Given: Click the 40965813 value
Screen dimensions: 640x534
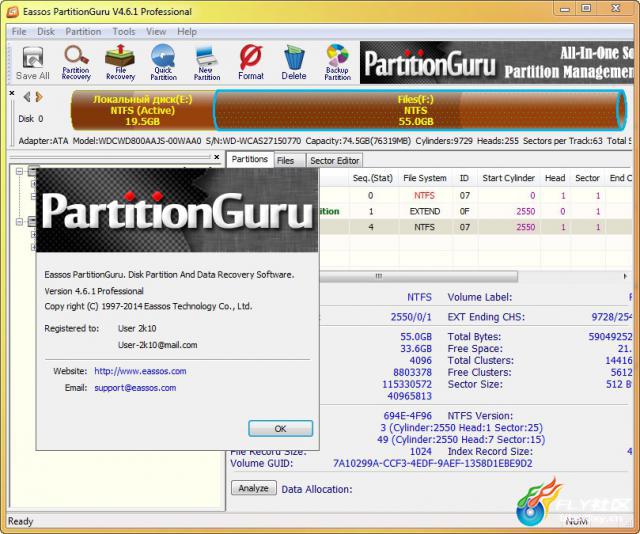Looking at the screenshot, I should coord(409,396).
